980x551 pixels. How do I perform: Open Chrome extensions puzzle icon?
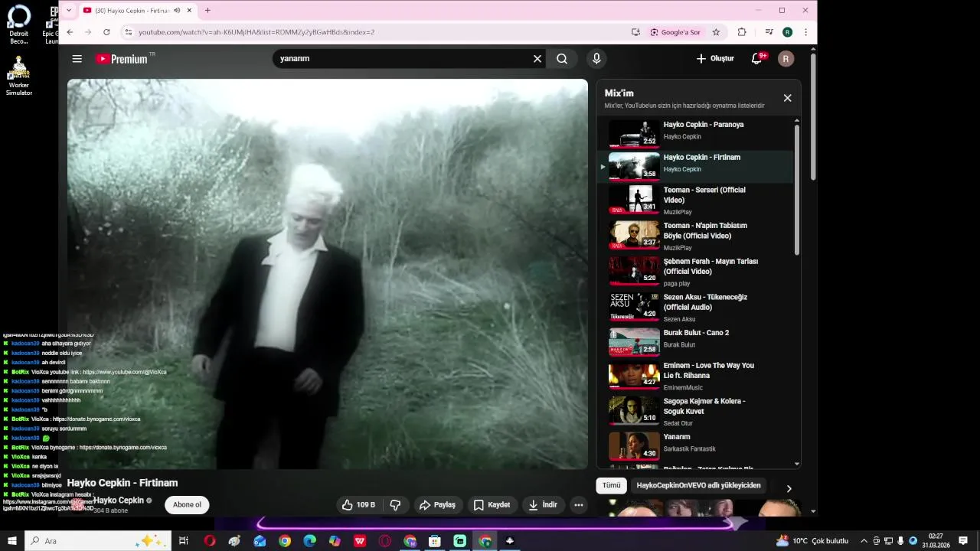pyautogui.click(x=742, y=32)
